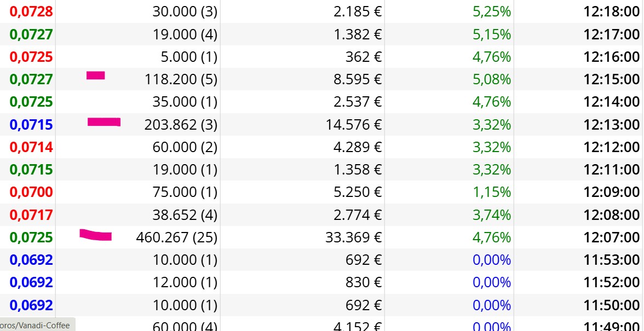The height and width of the screenshot is (331, 644).
Task: Click the amount 5.250 €
Action: pyautogui.click(x=358, y=192)
